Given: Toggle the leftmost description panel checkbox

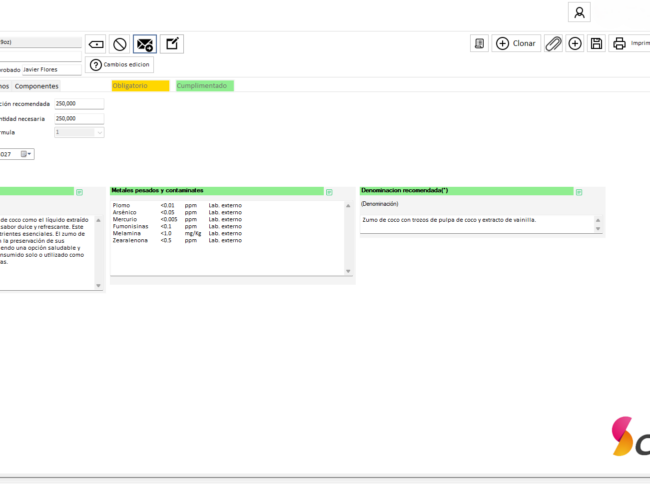Looking at the screenshot, I should pyautogui.click(x=79, y=191).
